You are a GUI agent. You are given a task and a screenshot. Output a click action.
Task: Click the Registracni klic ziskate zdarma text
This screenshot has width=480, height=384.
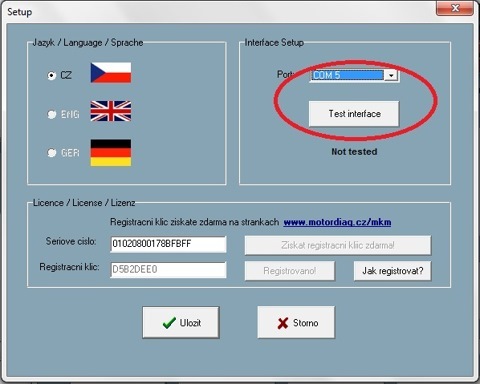[194, 222]
